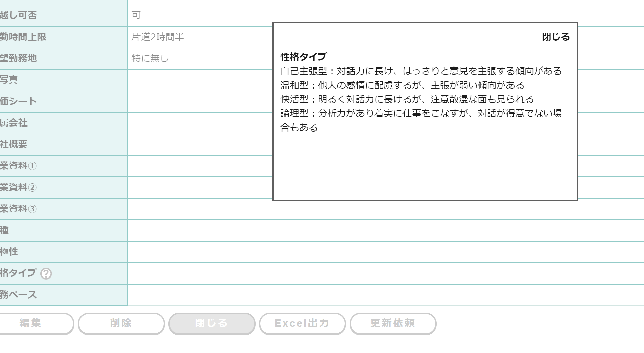Select the 業資料① row label

tap(18, 166)
